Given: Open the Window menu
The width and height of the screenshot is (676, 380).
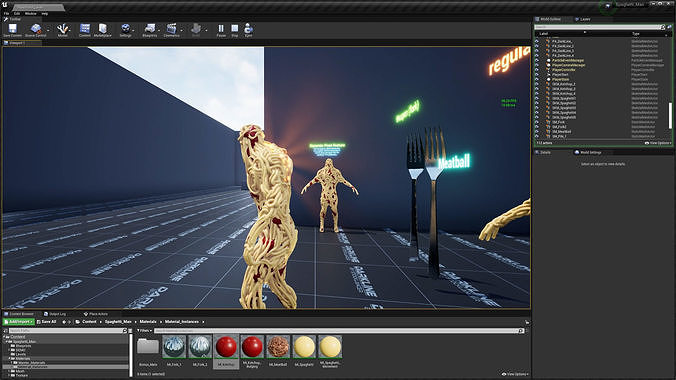Looking at the screenshot, I should [31, 13].
